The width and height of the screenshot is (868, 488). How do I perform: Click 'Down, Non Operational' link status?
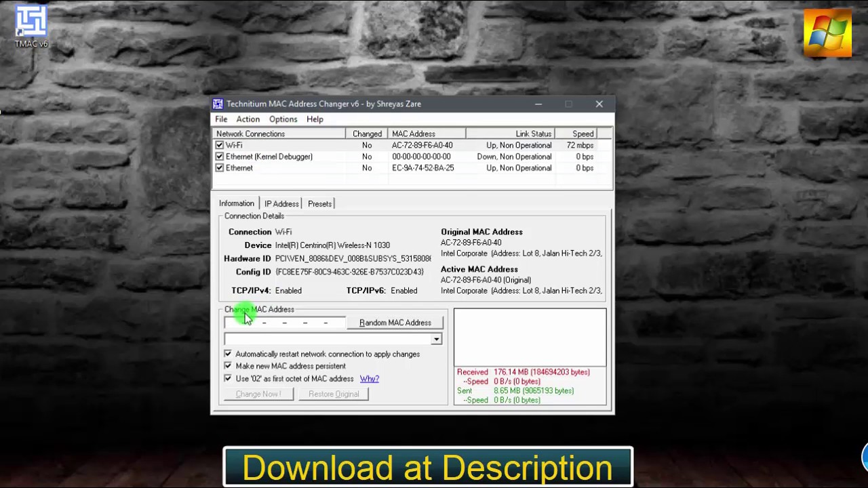[514, 157]
